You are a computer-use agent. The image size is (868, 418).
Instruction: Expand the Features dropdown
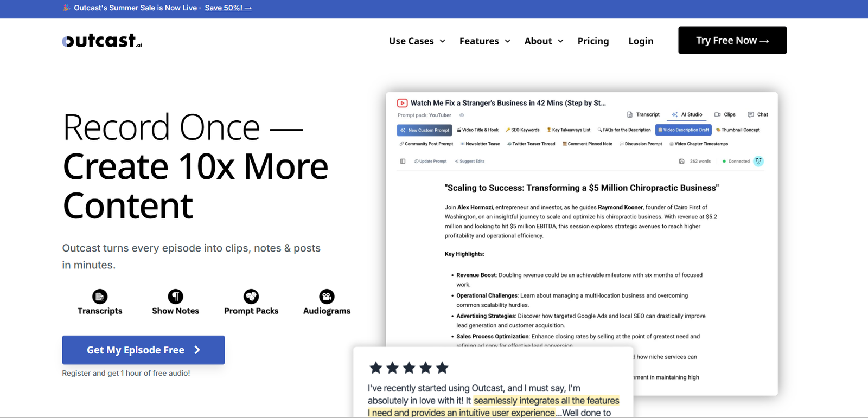tap(484, 41)
